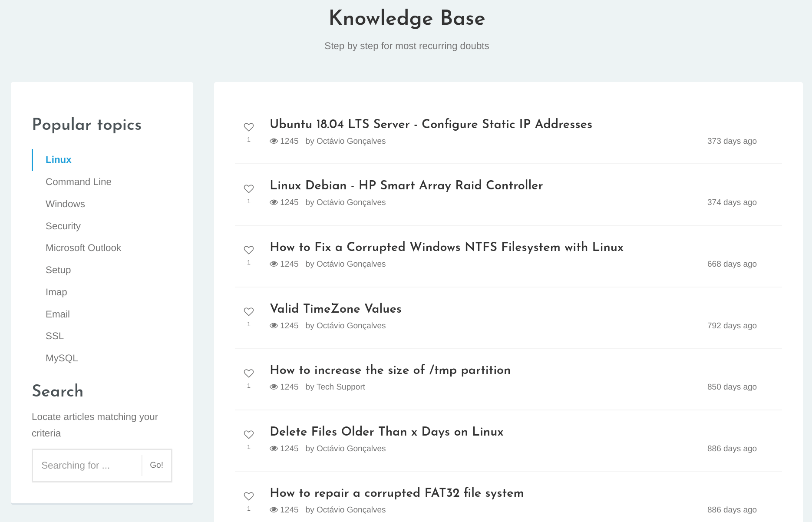
Task: Open Valid TimeZone Values article
Action: click(336, 309)
